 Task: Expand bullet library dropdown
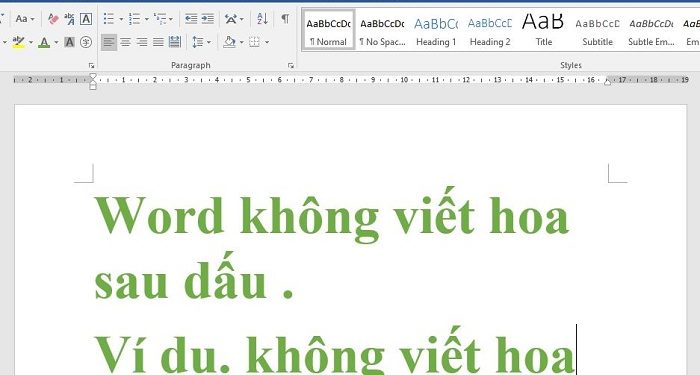coord(121,19)
